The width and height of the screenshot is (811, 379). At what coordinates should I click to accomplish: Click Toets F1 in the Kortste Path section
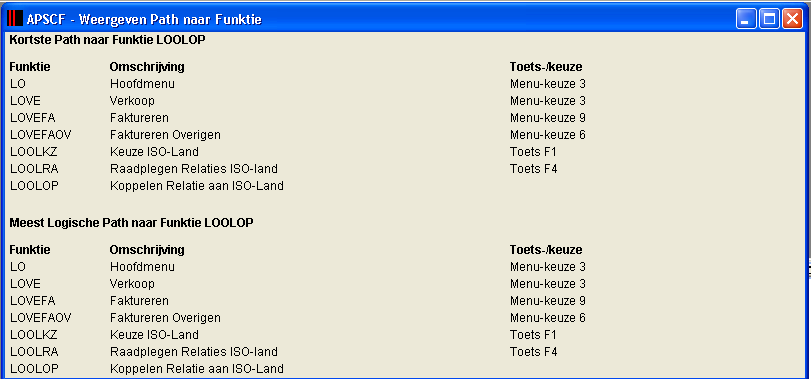[533, 152]
